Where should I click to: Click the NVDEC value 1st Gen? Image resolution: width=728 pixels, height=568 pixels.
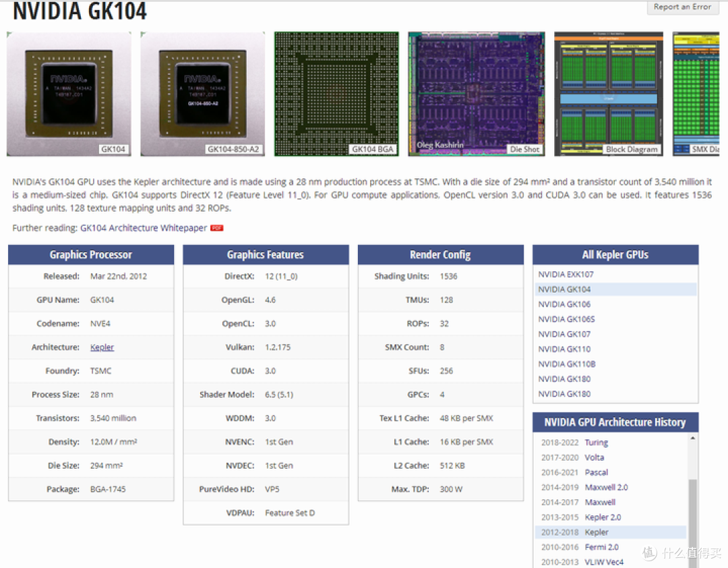(279, 465)
